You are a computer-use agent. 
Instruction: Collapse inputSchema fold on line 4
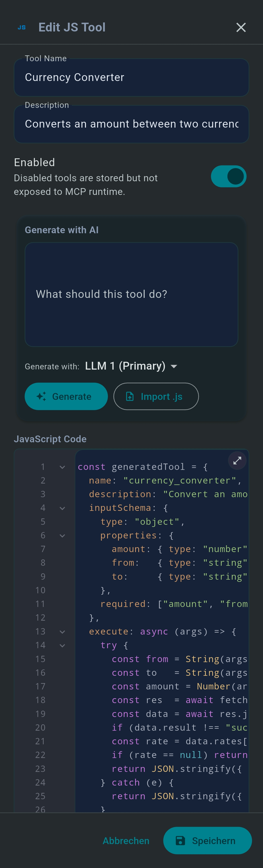click(x=62, y=508)
